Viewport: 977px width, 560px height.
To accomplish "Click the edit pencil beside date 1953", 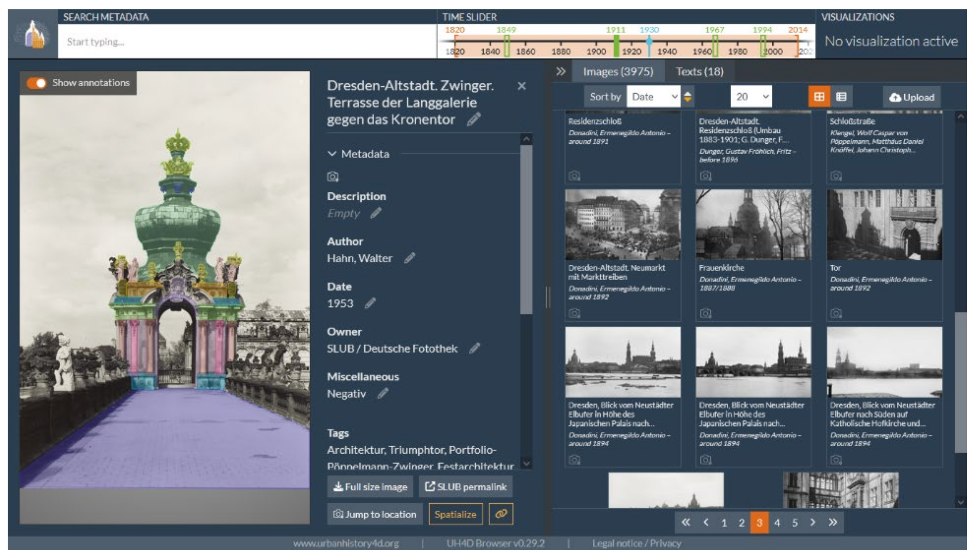I will coord(370,303).
